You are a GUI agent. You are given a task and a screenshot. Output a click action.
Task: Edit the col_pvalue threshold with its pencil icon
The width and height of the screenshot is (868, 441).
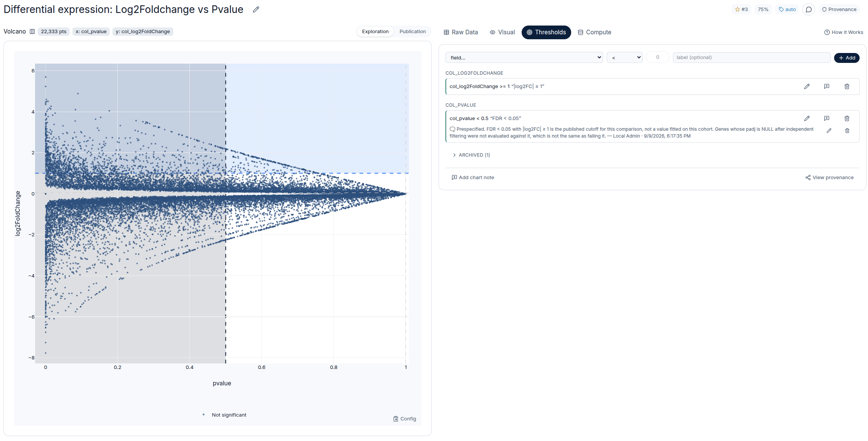coord(807,119)
